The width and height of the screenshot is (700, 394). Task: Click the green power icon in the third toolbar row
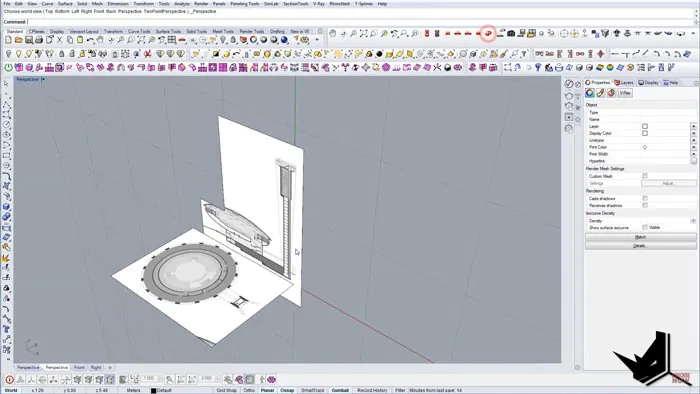[8, 67]
